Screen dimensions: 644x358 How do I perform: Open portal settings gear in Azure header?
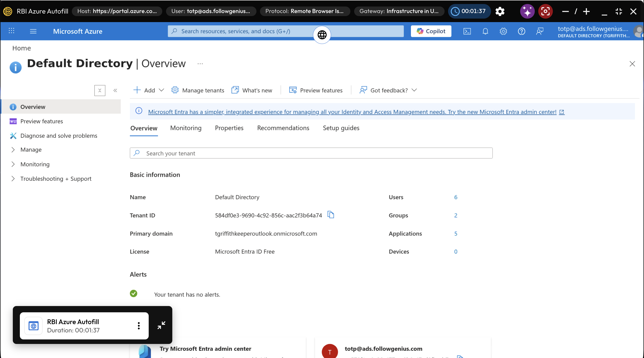tap(503, 31)
